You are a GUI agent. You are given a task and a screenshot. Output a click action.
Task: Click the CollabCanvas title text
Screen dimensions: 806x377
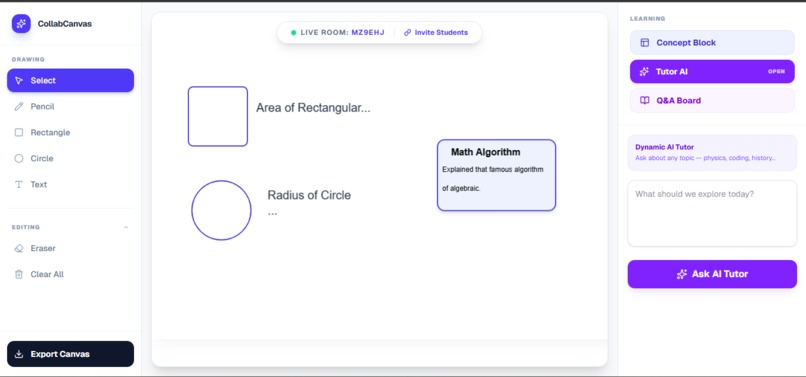[x=65, y=24]
